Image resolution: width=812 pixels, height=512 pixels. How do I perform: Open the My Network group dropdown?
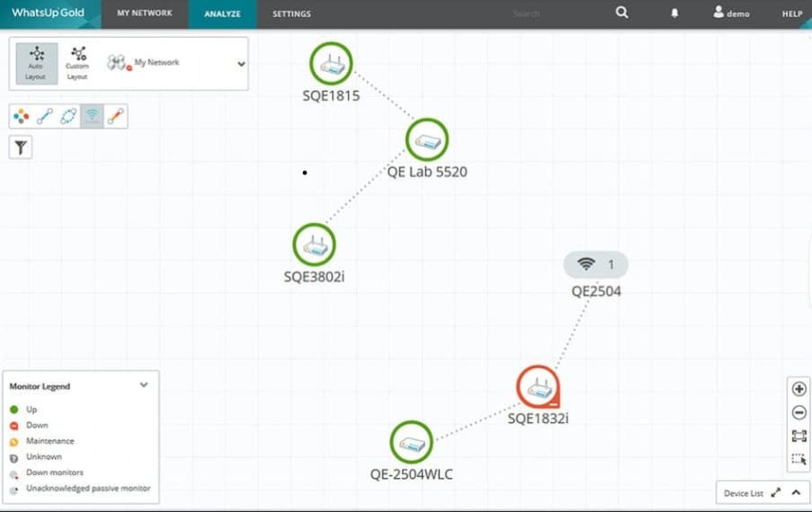(241, 64)
